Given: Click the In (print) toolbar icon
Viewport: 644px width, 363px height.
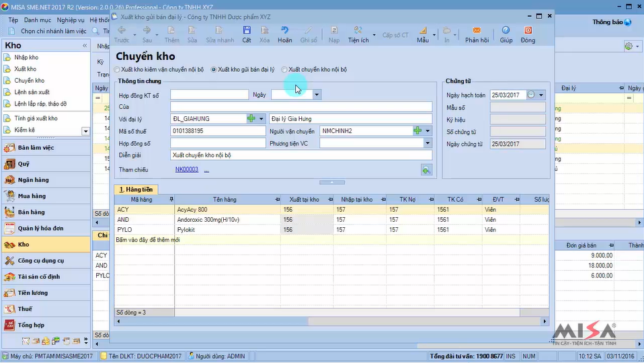Looking at the screenshot, I should pyautogui.click(x=446, y=30).
